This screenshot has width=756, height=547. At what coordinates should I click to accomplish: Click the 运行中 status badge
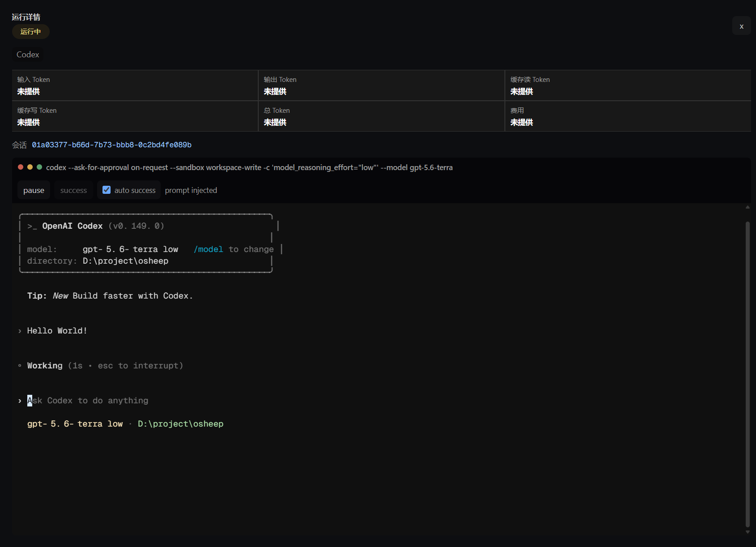(x=30, y=31)
